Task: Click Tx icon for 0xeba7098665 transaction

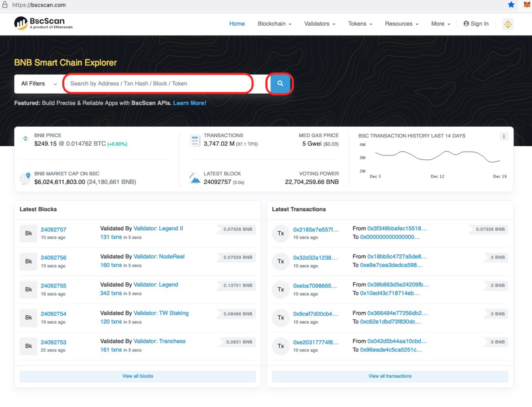Action: (281, 290)
